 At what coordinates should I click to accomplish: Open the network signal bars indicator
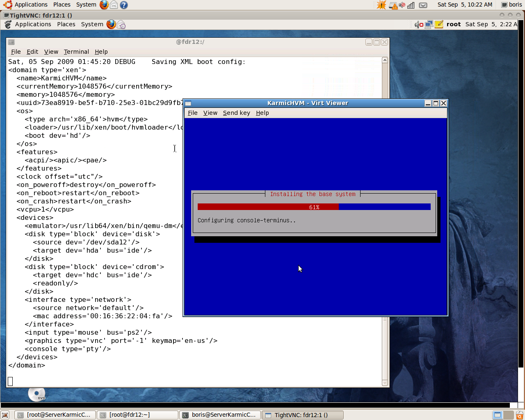(x=411, y=5)
